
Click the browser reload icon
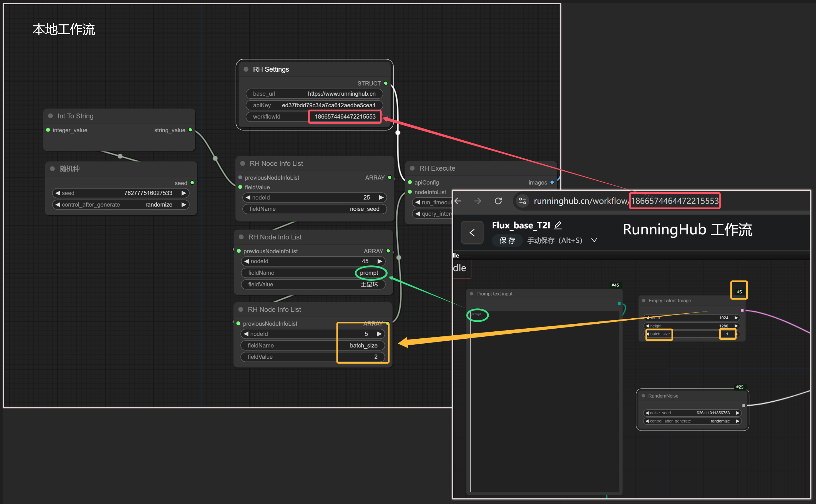pyautogui.click(x=498, y=201)
